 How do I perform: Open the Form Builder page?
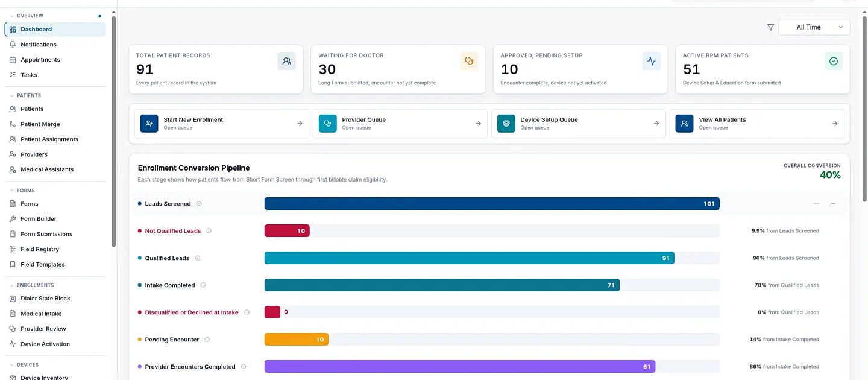point(55,219)
